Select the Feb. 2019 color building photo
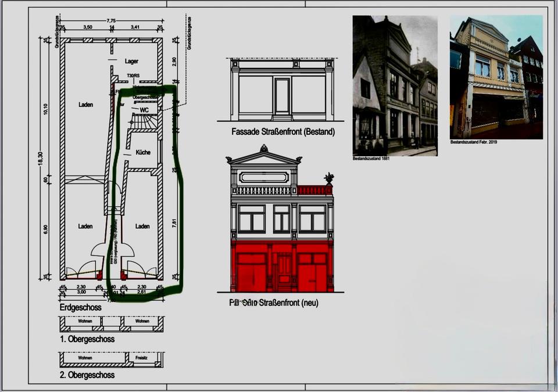The image size is (558, 392). pyautogui.click(x=496, y=77)
